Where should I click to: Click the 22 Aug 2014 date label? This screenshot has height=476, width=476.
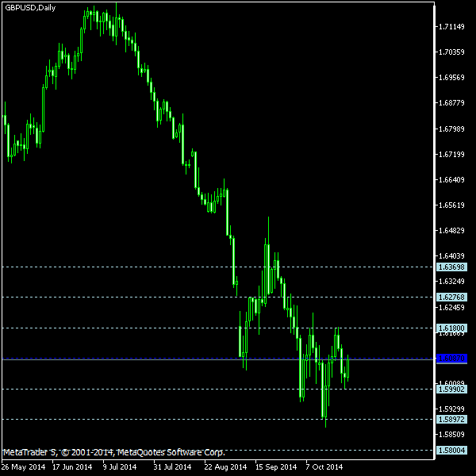pyautogui.click(x=225, y=467)
